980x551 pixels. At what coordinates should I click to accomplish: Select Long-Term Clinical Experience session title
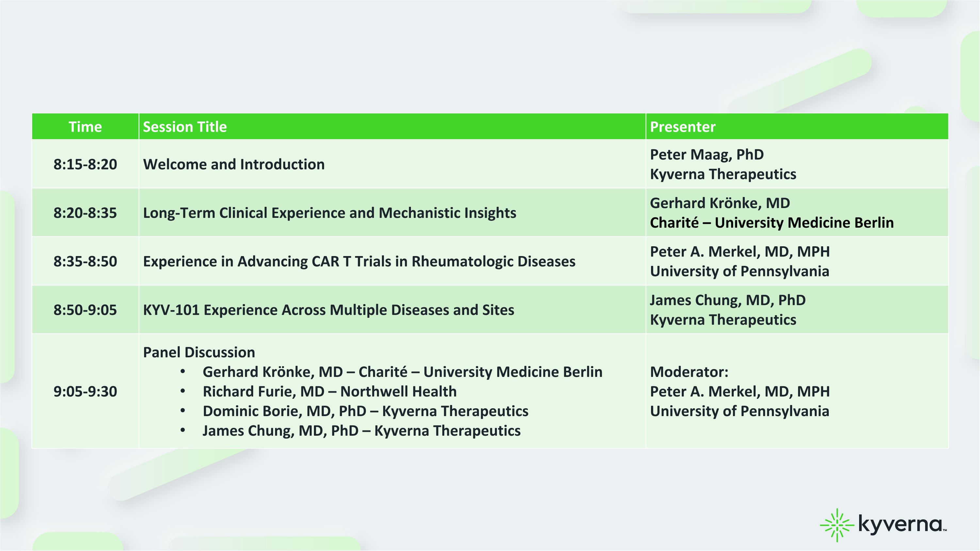pyautogui.click(x=330, y=213)
